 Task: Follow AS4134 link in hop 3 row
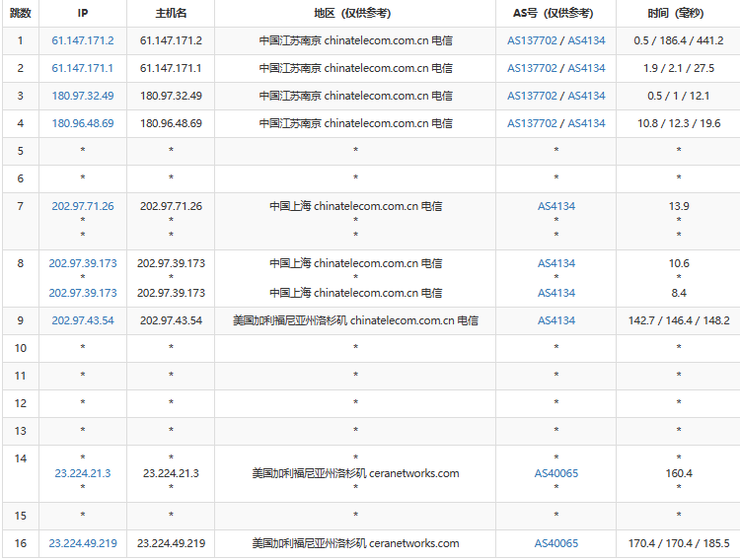click(x=586, y=96)
